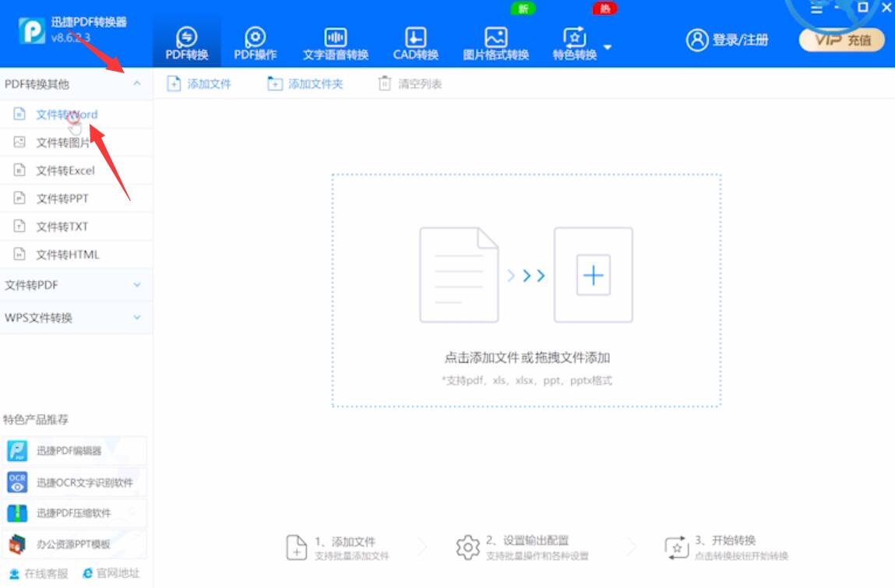Image resolution: width=895 pixels, height=588 pixels.
Task: Expand the WPS文件转换 section
Action: click(76, 318)
